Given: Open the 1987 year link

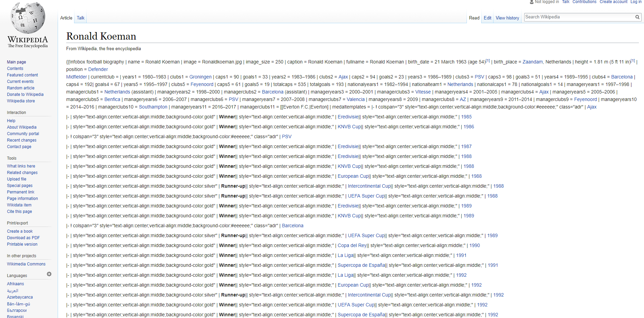Looking at the screenshot, I should 466,146.
